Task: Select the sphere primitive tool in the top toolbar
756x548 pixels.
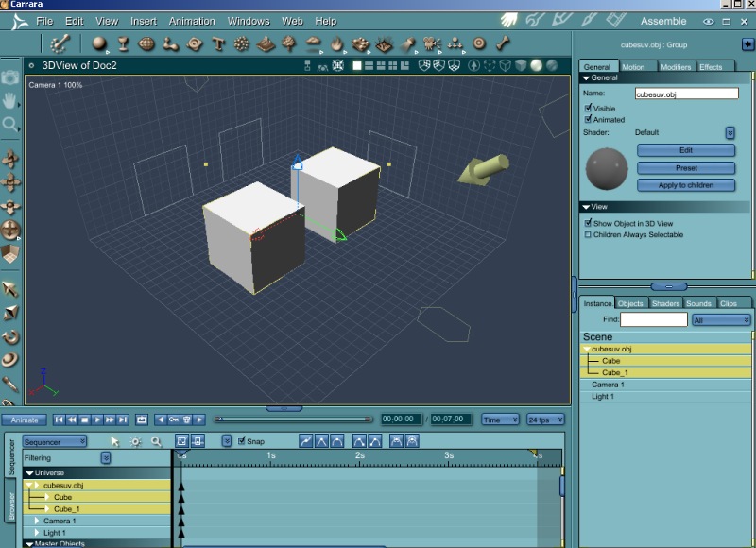Action: pyautogui.click(x=99, y=43)
